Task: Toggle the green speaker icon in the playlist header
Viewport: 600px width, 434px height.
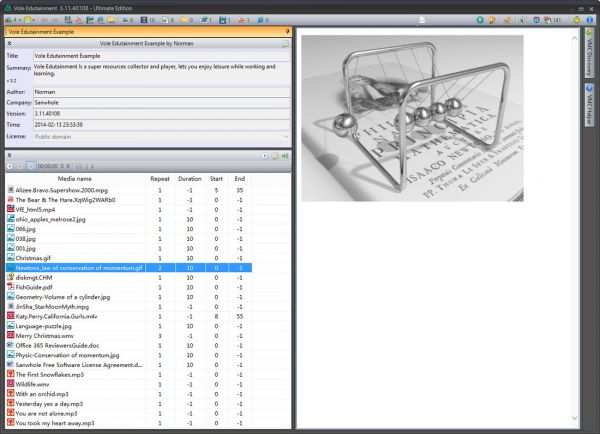Action: 285,156
